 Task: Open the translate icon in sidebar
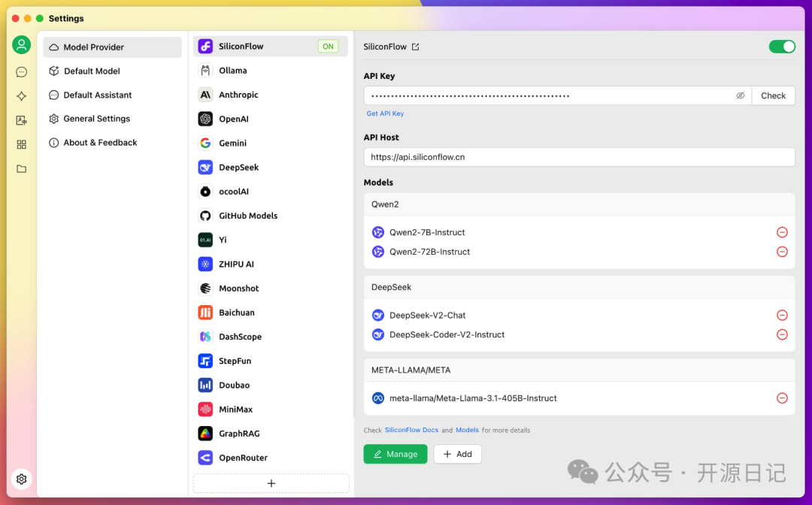click(x=21, y=120)
